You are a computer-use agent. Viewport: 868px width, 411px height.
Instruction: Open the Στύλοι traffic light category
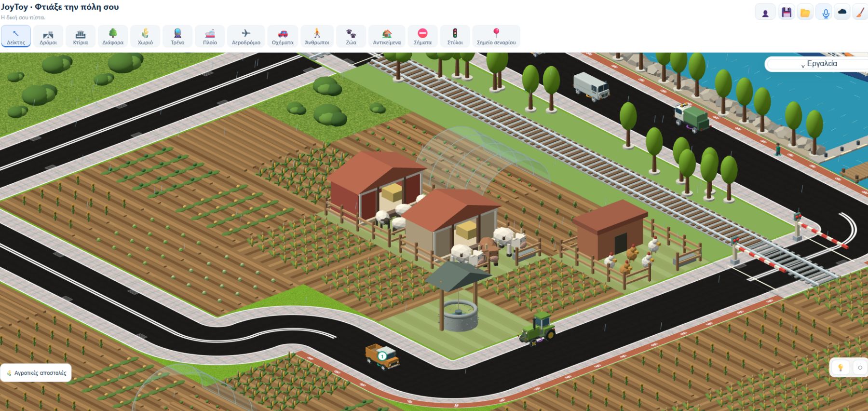455,36
